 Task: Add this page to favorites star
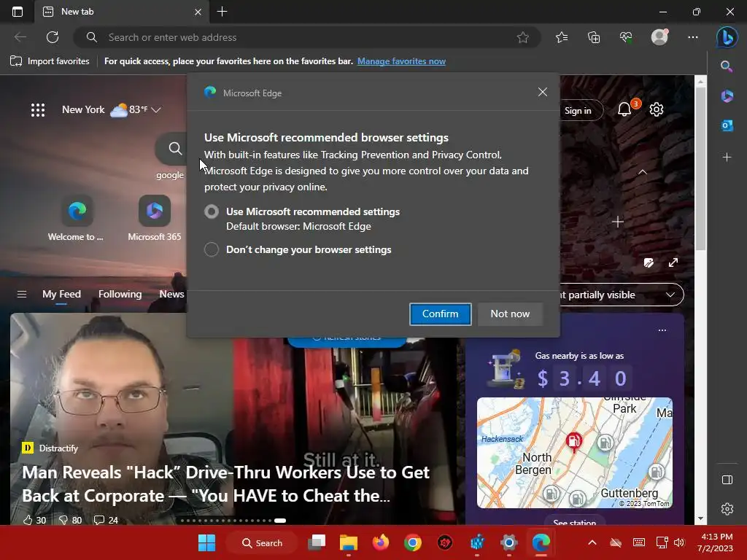(522, 37)
